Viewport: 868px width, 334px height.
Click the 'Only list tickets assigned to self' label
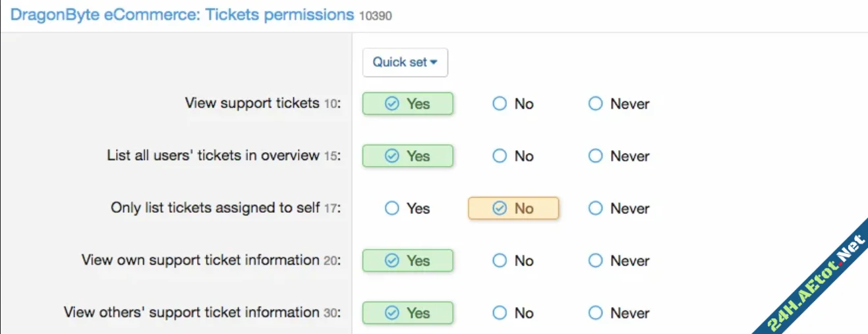(216, 208)
